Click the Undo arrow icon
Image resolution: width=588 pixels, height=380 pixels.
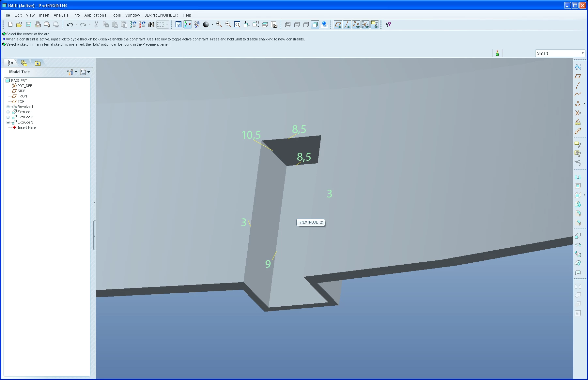pyautogui.click(x=70, y=24)
